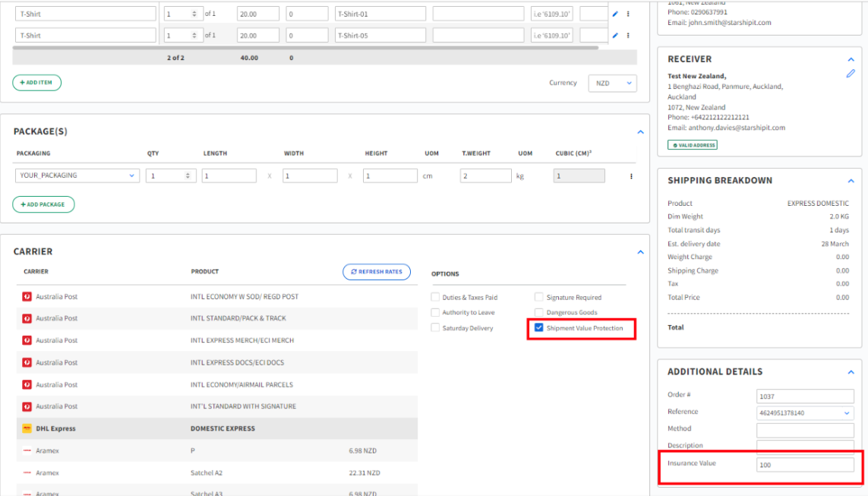The height and width of the screenshot is (496, 868).
Task: Click the Description input field
Action: pos(805,446)
